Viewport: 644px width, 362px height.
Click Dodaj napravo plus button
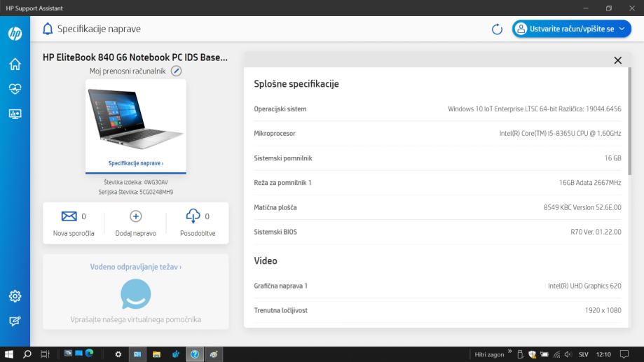[136, 217]
